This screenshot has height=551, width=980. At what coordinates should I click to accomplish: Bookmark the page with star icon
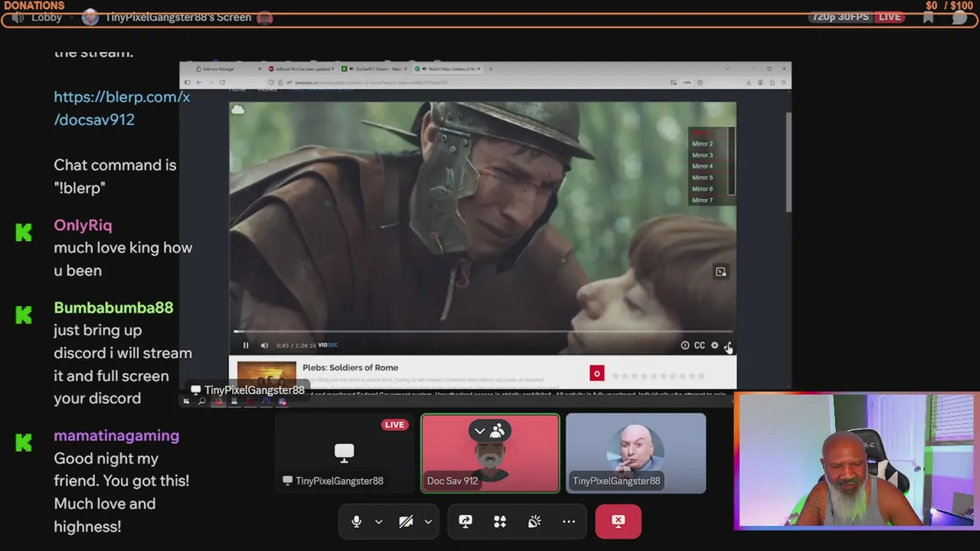point(699,83)
